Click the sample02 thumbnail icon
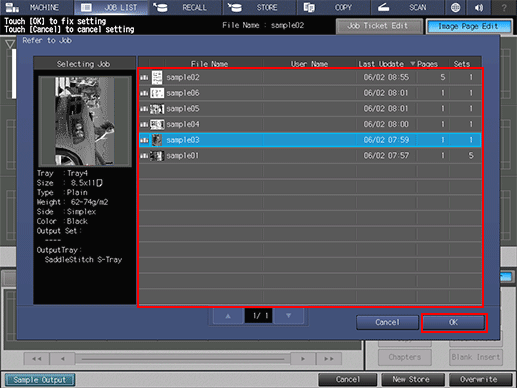Viewport: 517px width, 388px height. pos(157,77)
